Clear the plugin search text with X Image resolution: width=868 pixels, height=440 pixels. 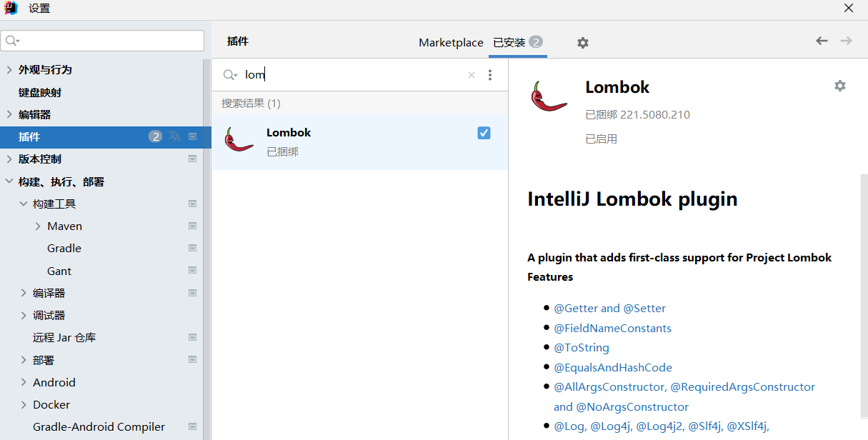[x=472, y=75]
